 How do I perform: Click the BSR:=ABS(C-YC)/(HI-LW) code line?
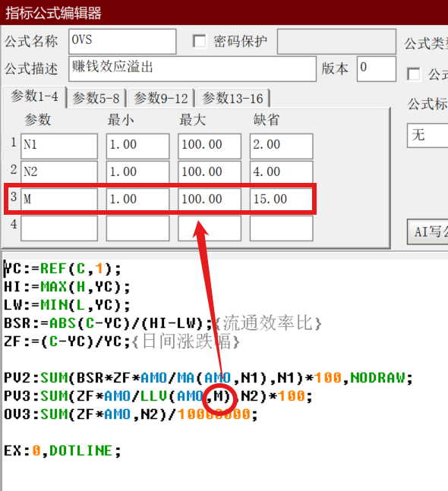108,323
